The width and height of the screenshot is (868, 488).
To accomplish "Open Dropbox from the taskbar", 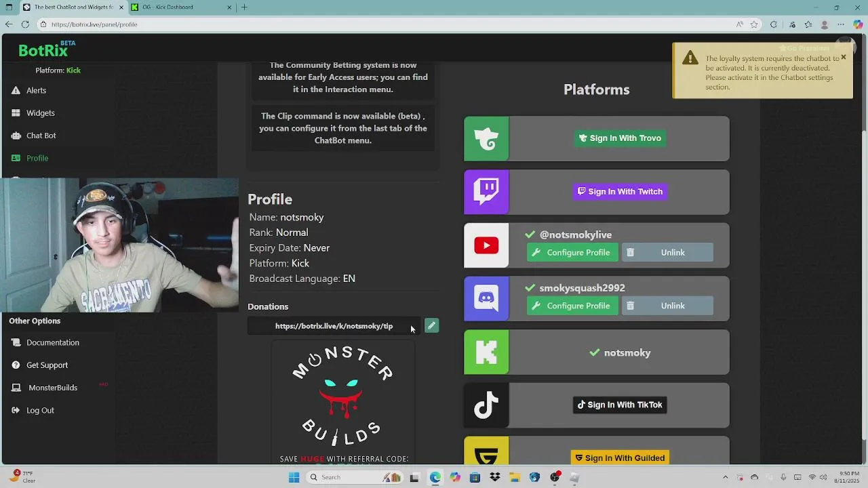I will (x=495, y=477).
